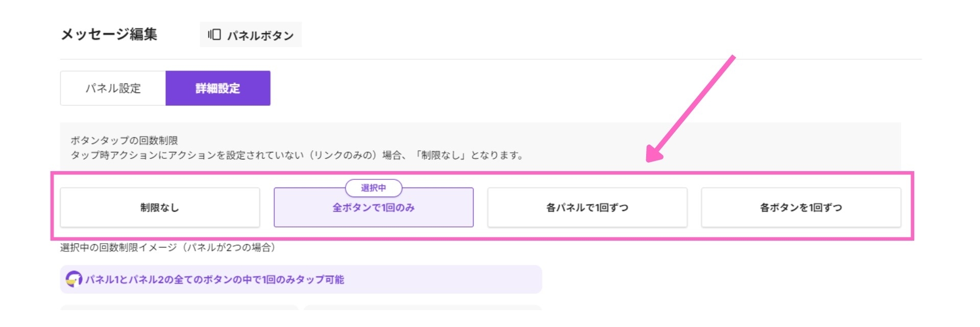980x327 pixels.
Task: Select the 全ボタンで1回のみ option
Action: [x=374, y=208]
